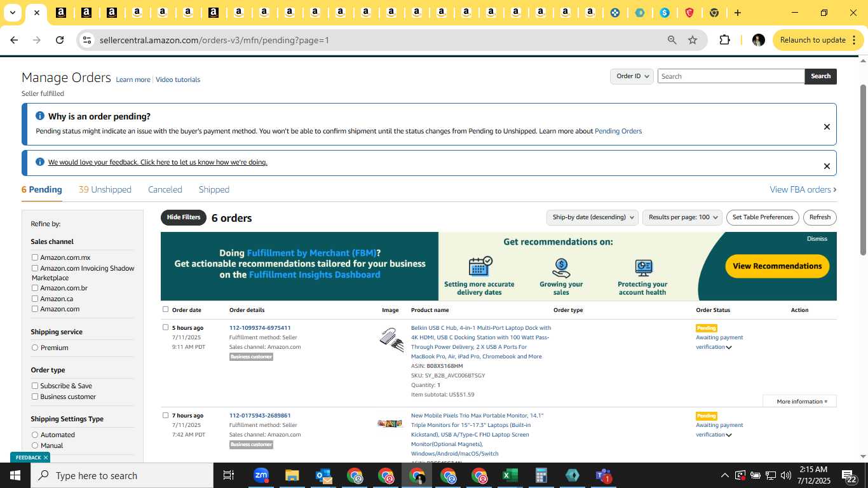868x488 pixels.
Task: Refresh the orders list
Action: tap(820, 217)
